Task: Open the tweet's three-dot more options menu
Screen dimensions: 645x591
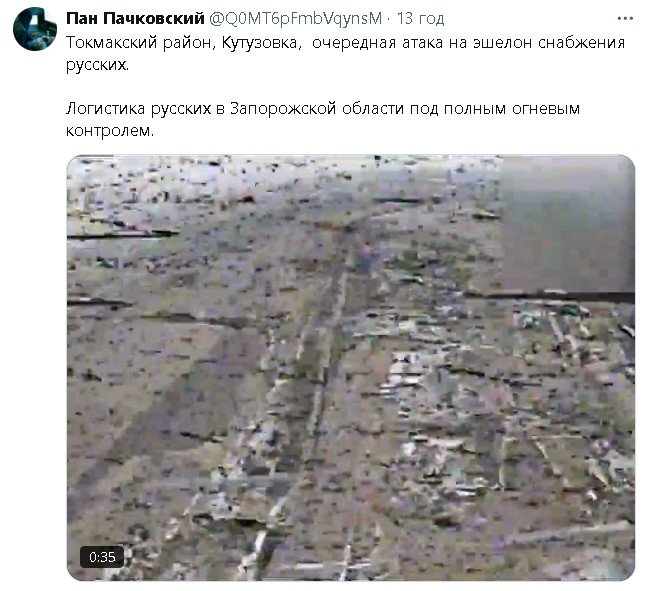Action: coord(625,19)
